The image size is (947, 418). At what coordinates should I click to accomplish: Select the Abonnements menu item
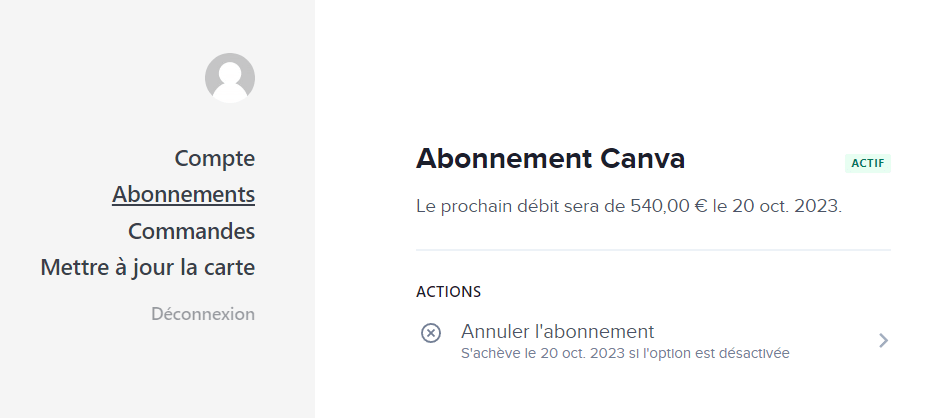184,195
